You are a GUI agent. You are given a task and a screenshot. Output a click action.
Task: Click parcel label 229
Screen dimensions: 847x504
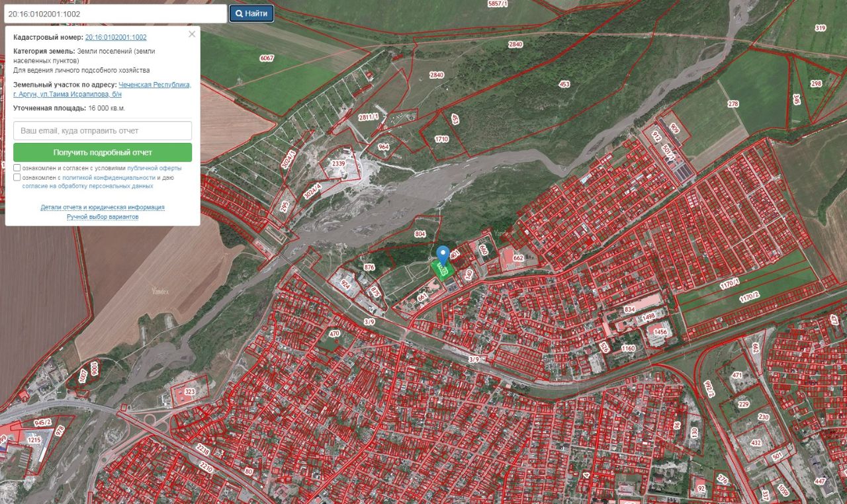coord(744,405)
